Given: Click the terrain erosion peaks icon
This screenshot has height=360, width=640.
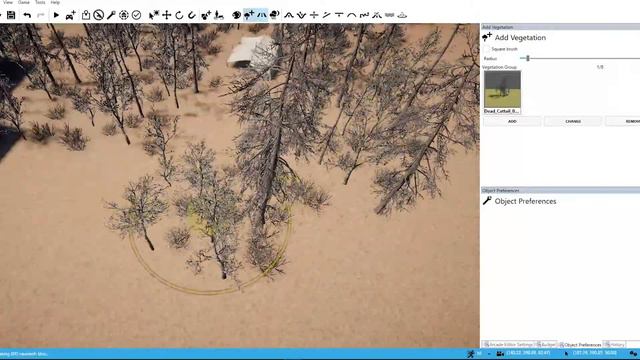Looking at the screenshot, I should click(377, 15).
